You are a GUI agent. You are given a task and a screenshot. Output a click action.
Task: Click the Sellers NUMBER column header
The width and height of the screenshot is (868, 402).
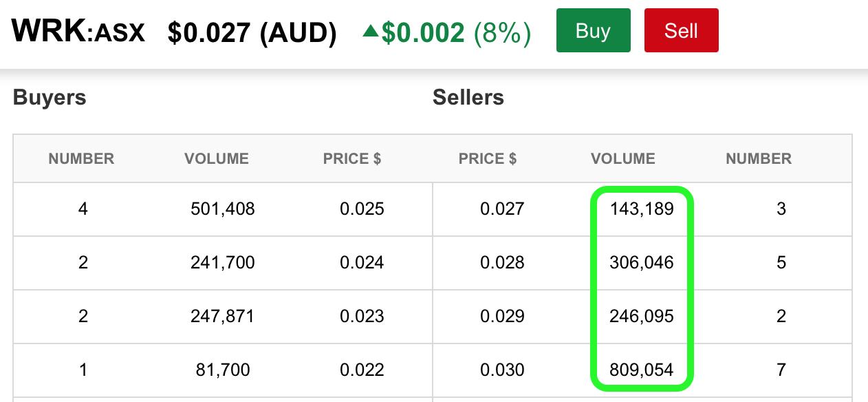click(759, 159)
